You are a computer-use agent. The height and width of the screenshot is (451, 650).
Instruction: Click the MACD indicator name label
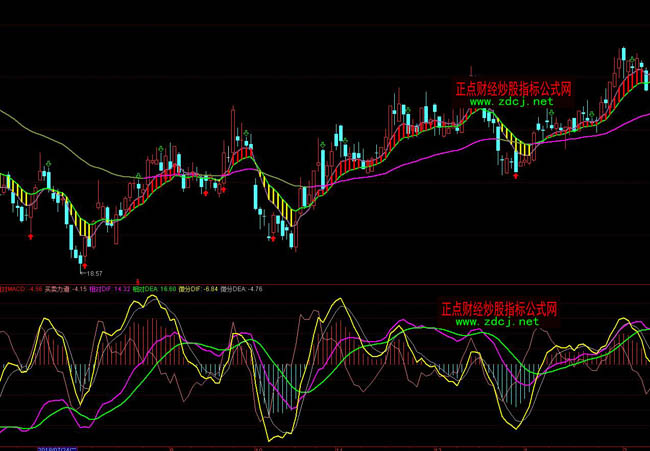click(x=16, y=289)
